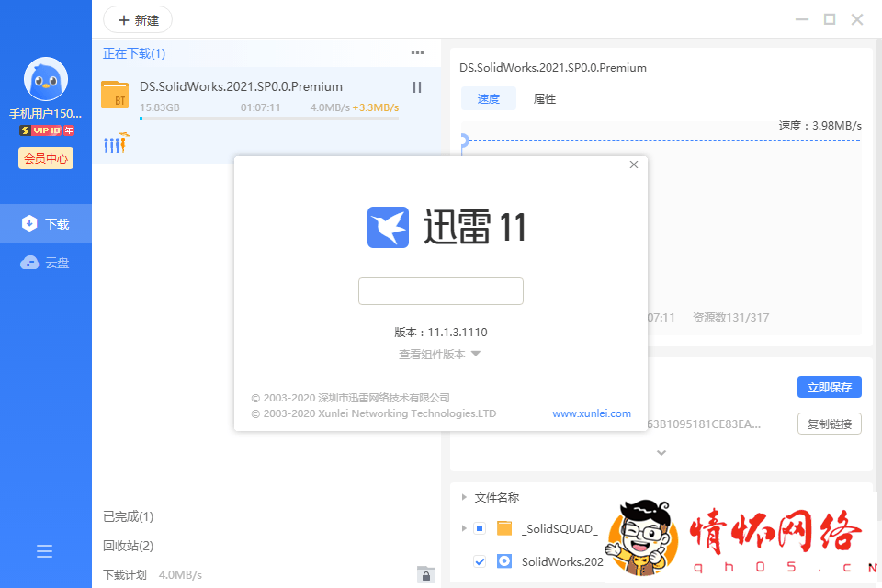Maximize the Xunlei main window

[x=830, y=19]
